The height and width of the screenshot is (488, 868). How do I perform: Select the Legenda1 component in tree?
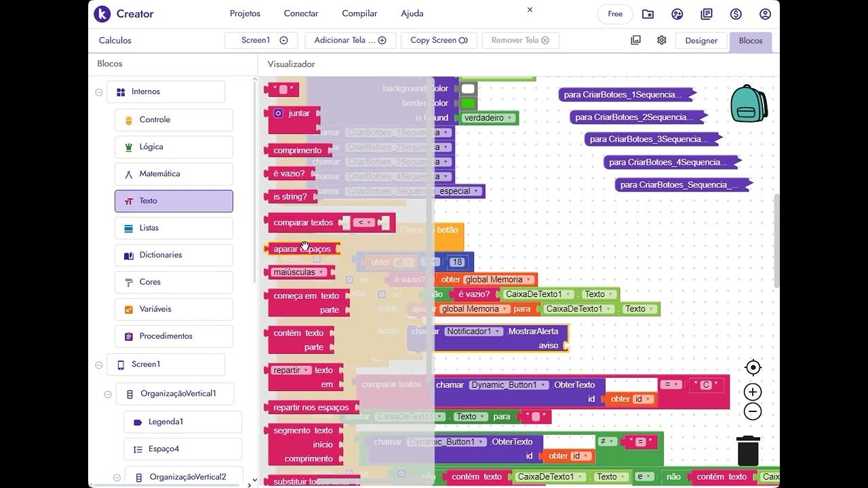tap(182, 422)
